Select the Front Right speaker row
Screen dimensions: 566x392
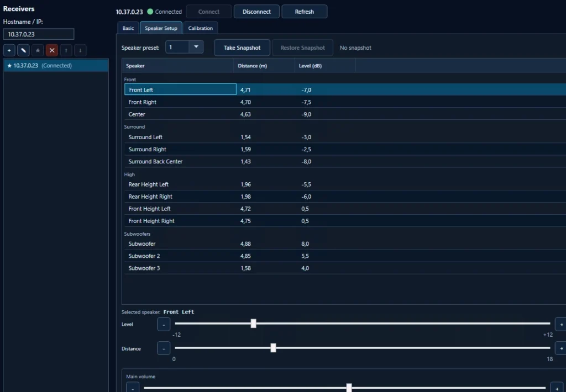[x=345, y=102]
